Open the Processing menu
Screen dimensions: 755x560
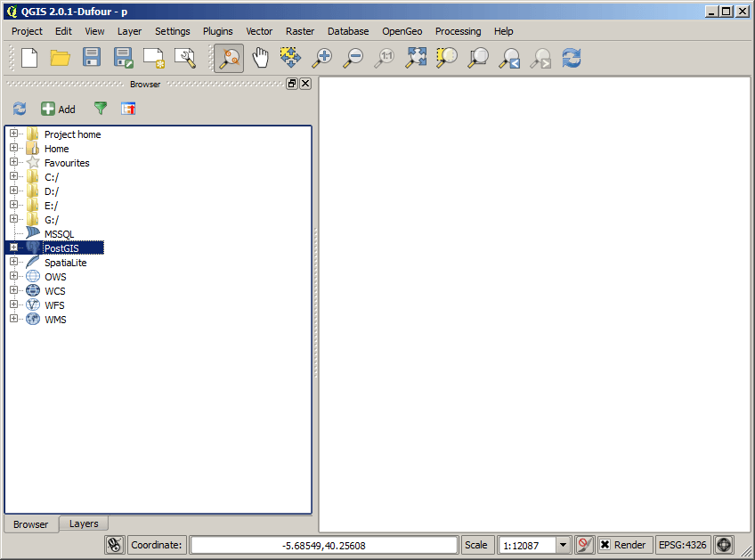(x=458, y=31)
